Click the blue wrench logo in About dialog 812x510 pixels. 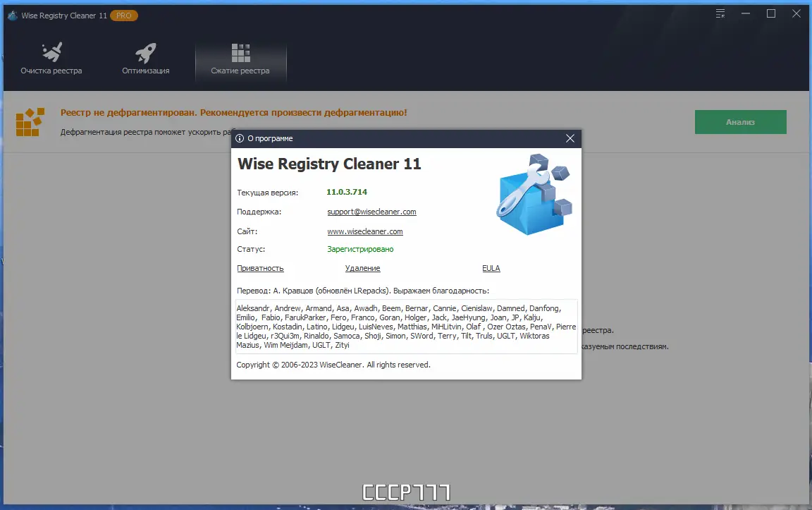(x=534, y=194)
